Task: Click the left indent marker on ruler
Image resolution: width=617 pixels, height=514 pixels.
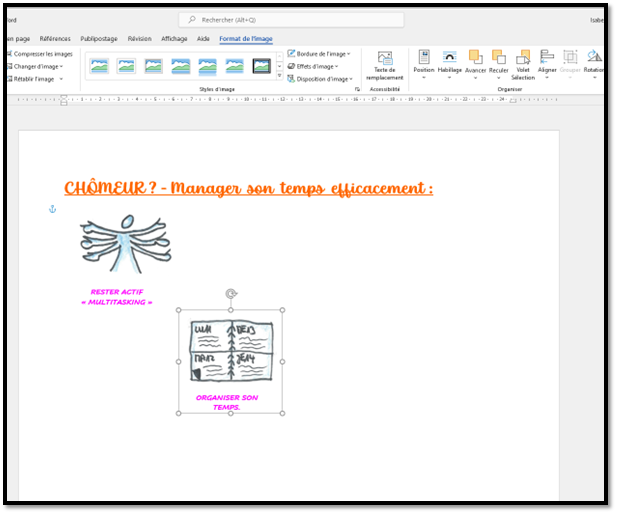Action: 64,100
